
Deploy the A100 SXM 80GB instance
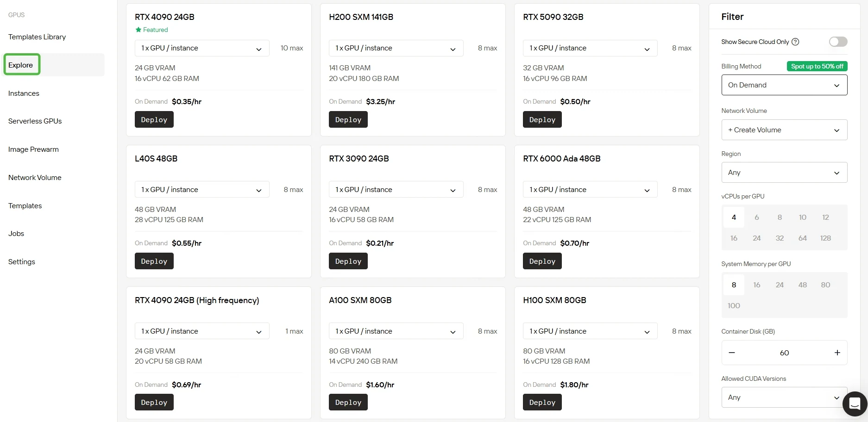click(x=348, y=402)
